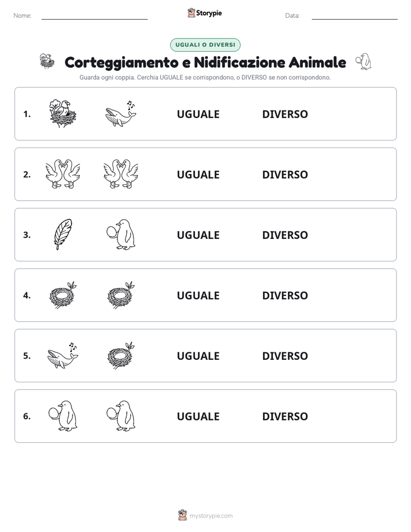Click the nest picture in row 5
Viewport: 411px width, 532px height.
[x=121, y=355]
